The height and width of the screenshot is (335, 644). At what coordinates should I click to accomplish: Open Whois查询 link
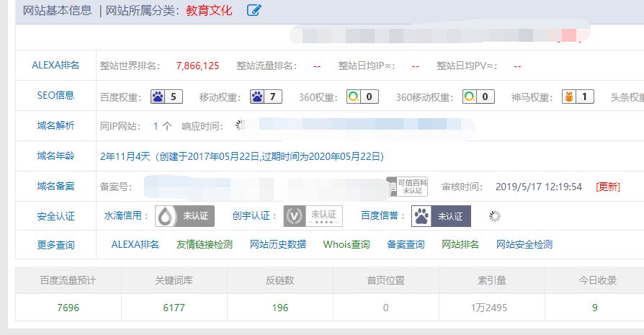(346, 245)
